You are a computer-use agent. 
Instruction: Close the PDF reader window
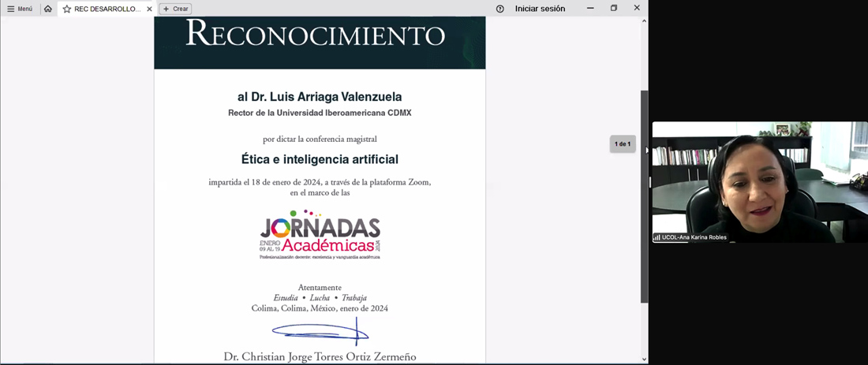[x=637, y=9]
